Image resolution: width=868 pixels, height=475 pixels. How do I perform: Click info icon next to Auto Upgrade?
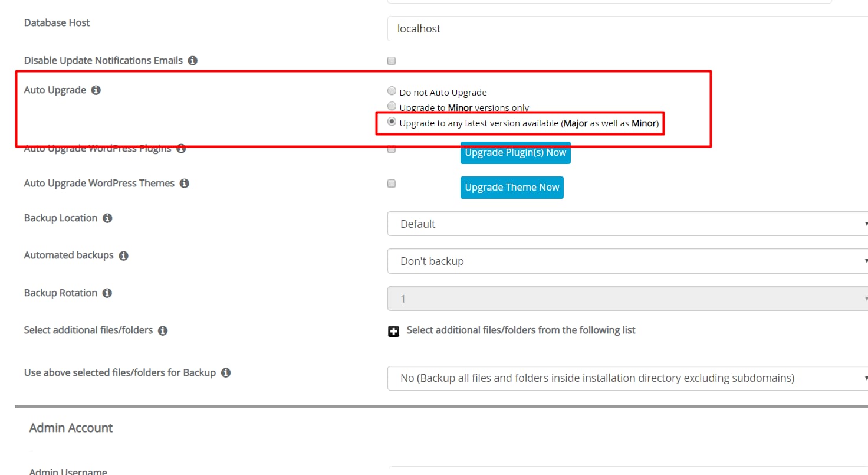click(96, 90)
